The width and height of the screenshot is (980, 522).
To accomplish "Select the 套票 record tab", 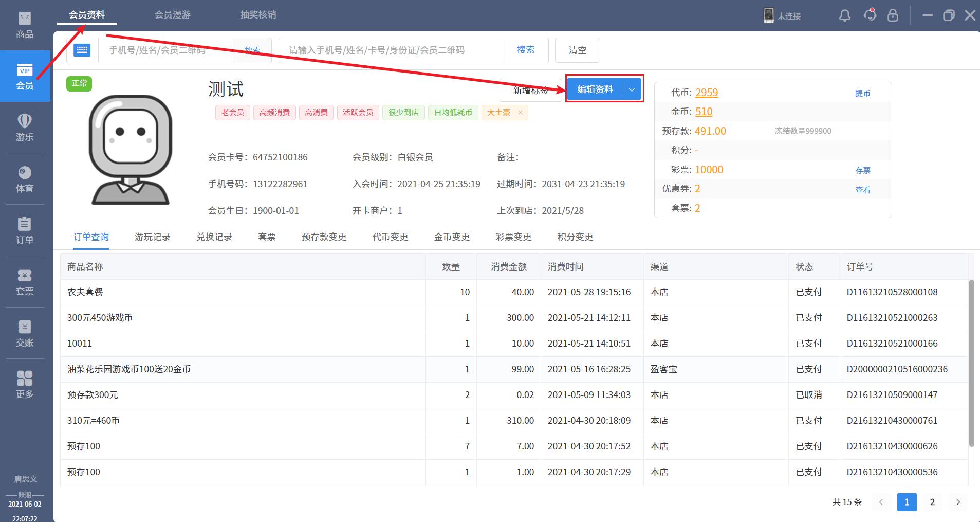I will coord(267,237).
